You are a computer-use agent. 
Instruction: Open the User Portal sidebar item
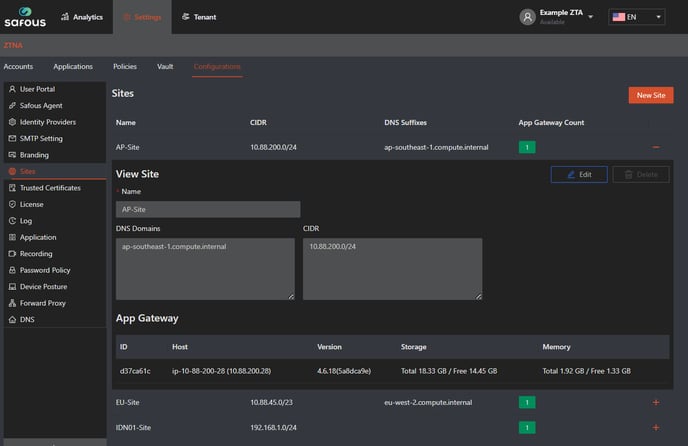pyautogui.click(x=38, y=89)
